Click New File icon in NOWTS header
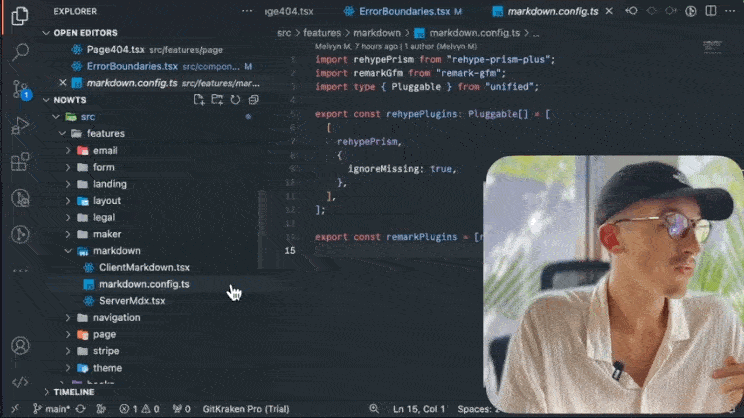The width and height of the screenshot is (744, 418). click(199, 100)
